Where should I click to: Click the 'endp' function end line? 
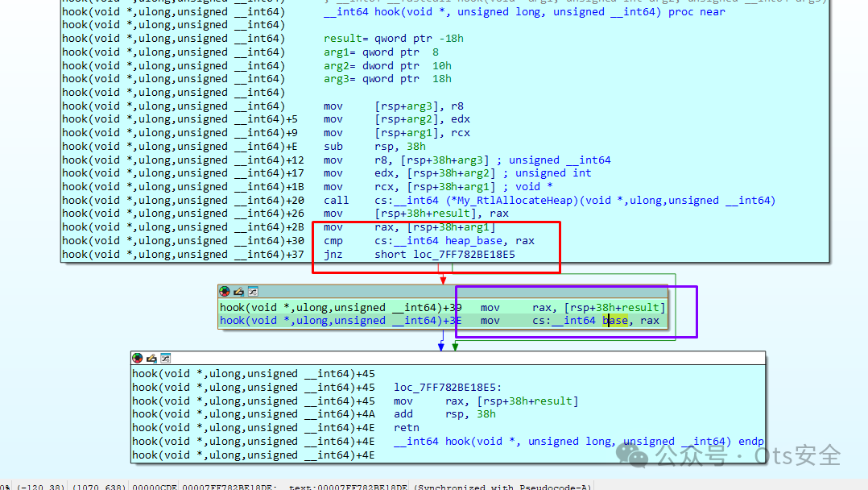(x=578, y=441)
